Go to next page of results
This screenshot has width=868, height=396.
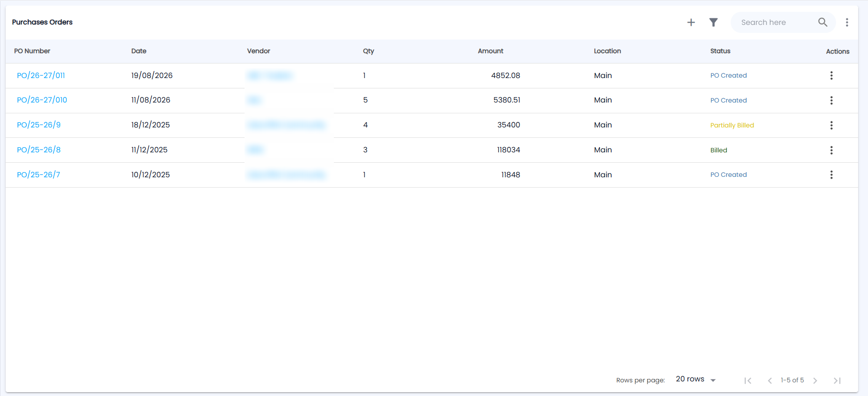click(x=815, y=380)
